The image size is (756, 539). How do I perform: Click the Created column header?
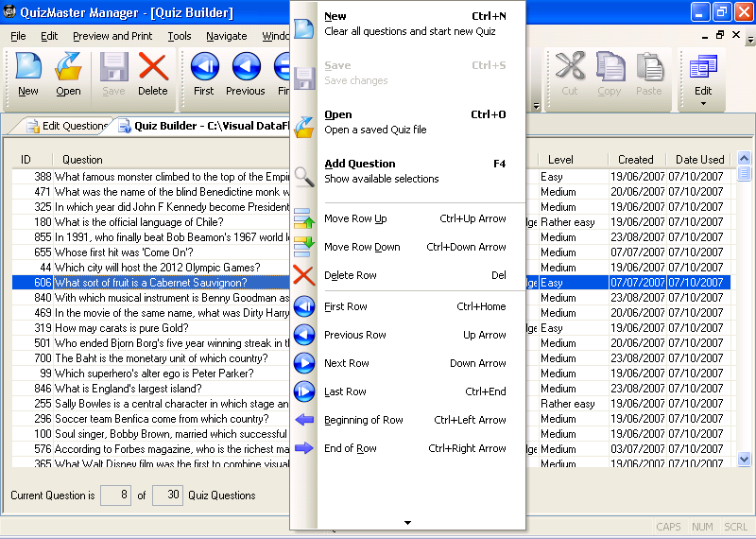[x=636, y=160]
